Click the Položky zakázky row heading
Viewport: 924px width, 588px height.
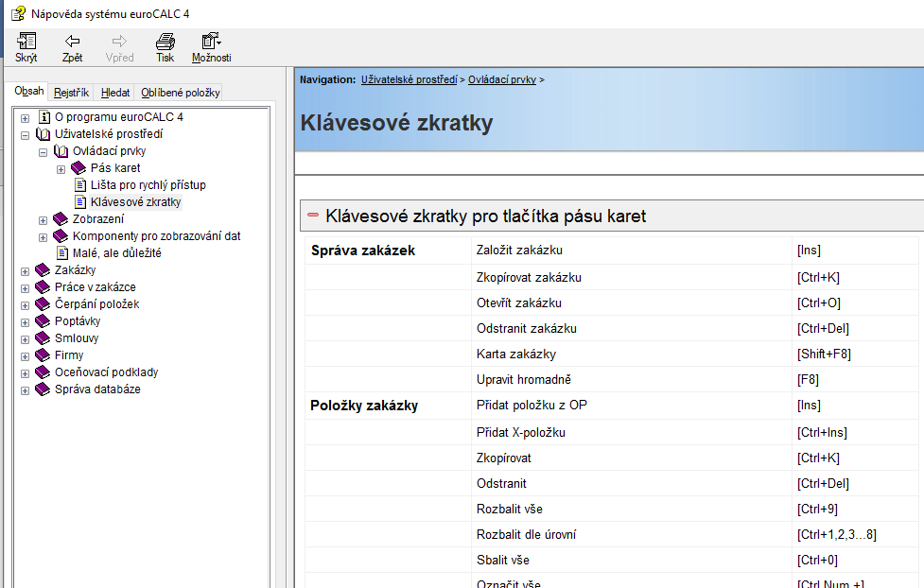(x=364, y=406)
